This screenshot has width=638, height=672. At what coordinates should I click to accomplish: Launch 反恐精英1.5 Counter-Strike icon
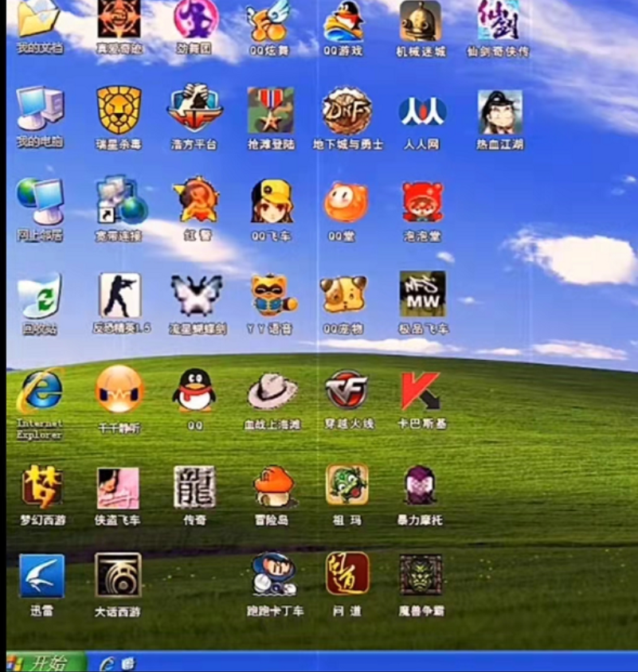coord(119,295)
